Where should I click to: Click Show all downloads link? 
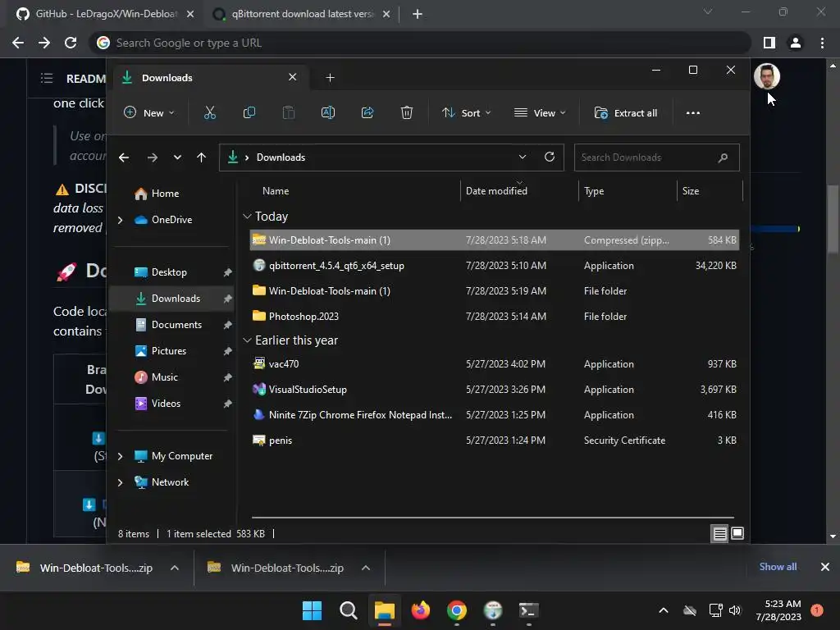coord(778,567)
